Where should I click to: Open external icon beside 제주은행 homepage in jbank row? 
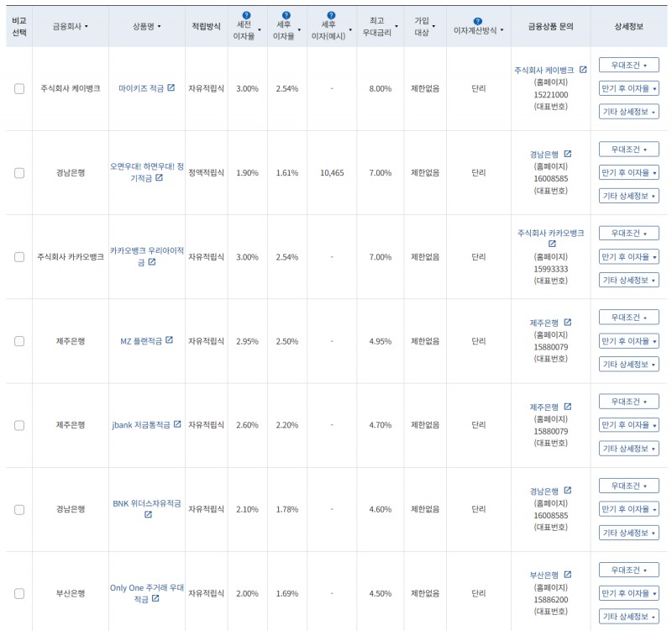(568, 407)
